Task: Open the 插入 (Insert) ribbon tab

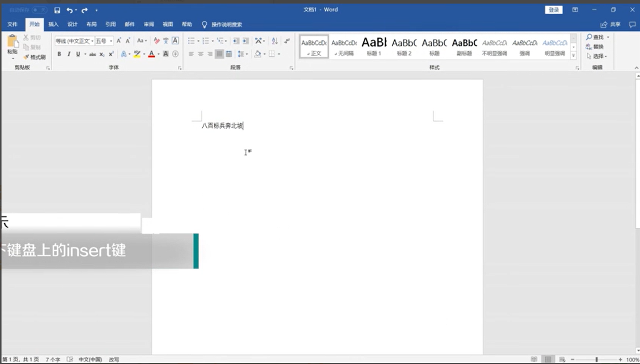Action: pos(53,24)
